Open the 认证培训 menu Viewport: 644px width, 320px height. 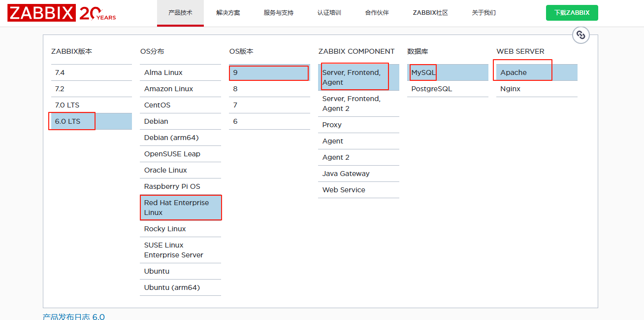329,13
